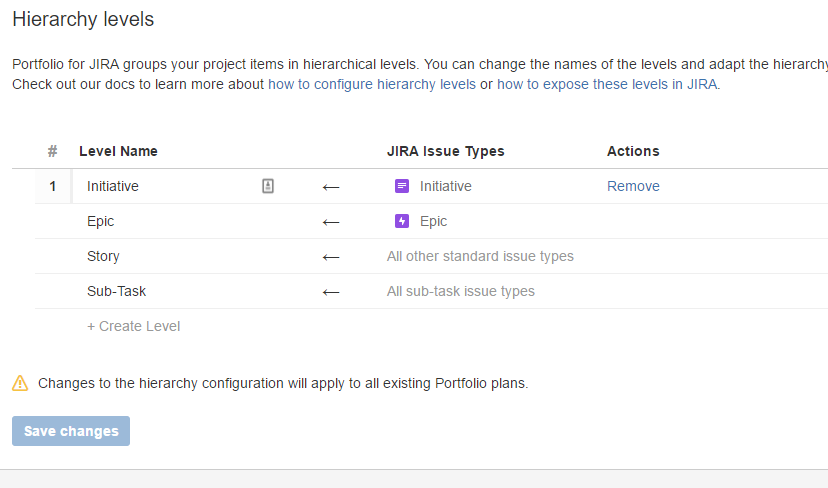The image size is (828, 488).
Task: Click 'All other standard issue types' text
Action: 480,256
